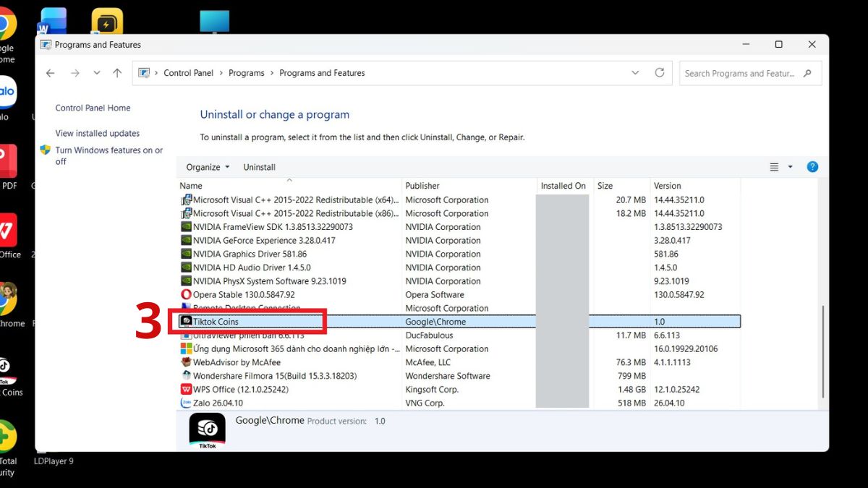Click the NVIDIA HD Audio Driver icon
This screenshot has height=488, width=868.
coord(186,267)
